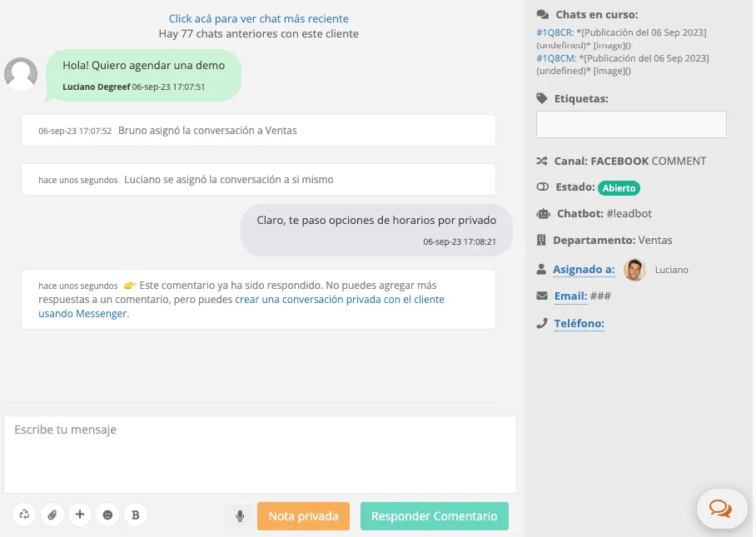Click the Canal shuffle icon
Viewport: 756px width, 537px height.
pyautogui.click(x=542, y=161)
